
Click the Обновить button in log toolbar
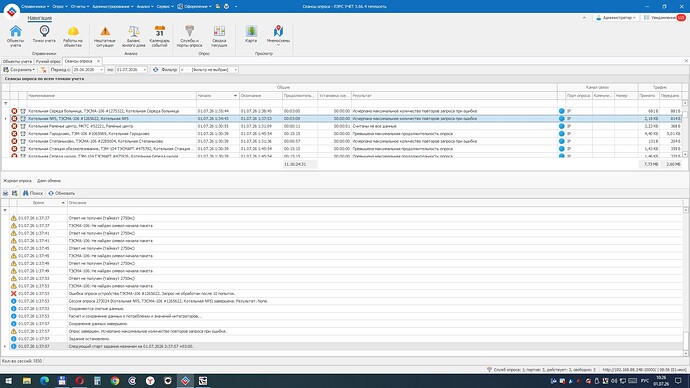62,193
